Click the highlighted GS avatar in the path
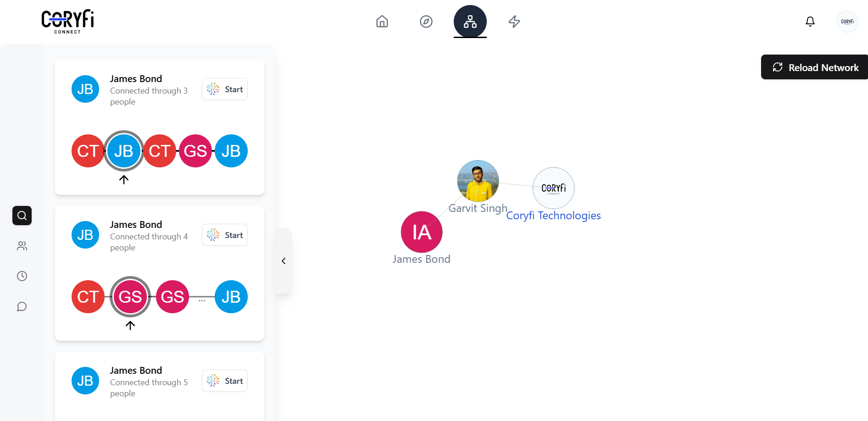Viewport: 868px width, 421px height. [130, 297]
